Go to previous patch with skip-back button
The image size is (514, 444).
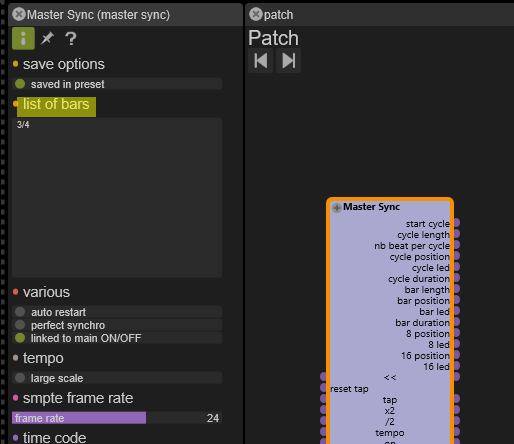260,61
